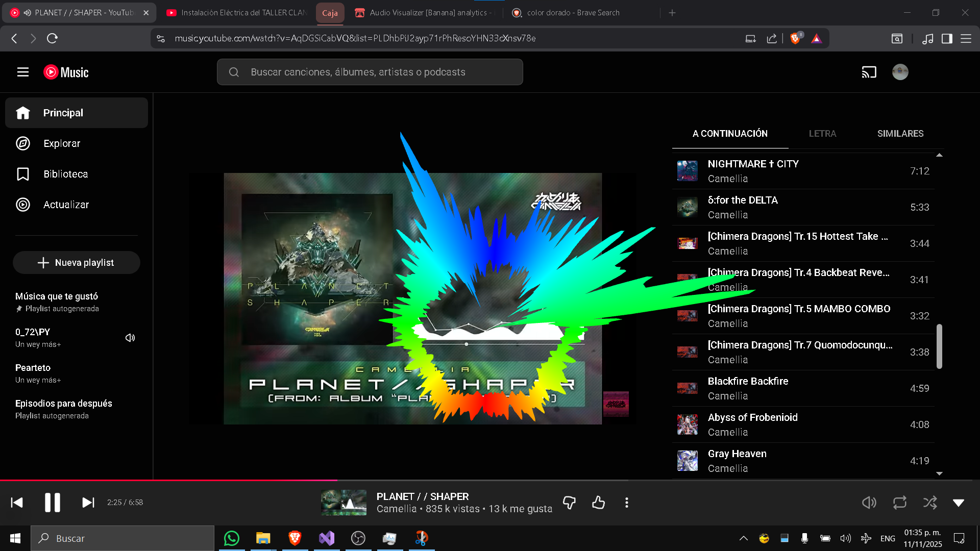Open the three-dot song options menu

(x=627, y=503)
